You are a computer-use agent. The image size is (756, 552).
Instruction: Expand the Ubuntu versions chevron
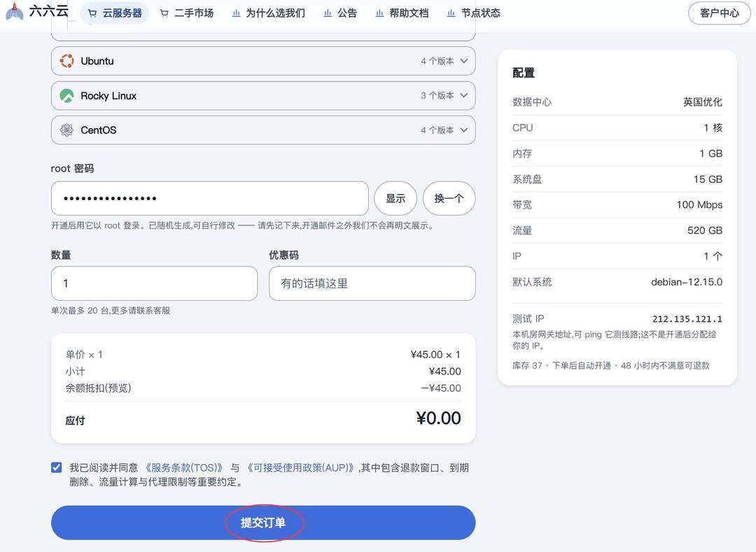click(x=464, y=61)
